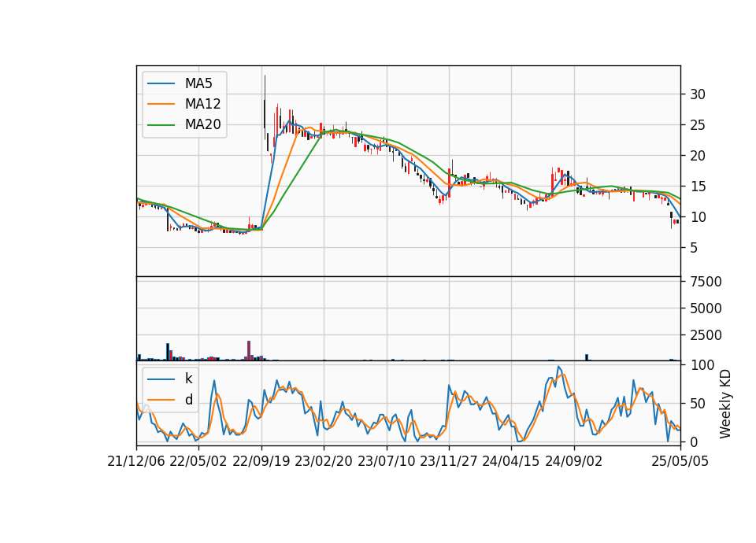Click the tallest volume bar near 22/09/19

click(249, 350)
